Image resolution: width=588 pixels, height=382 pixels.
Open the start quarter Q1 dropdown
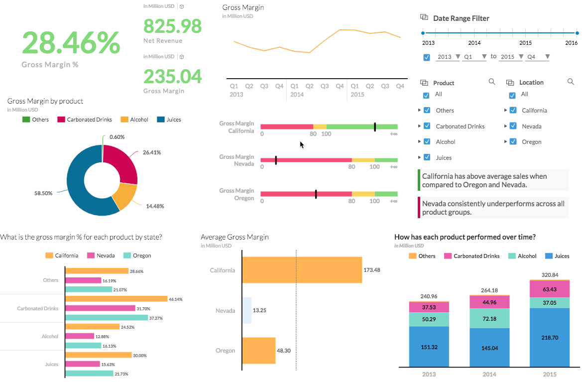click(474, 57)
